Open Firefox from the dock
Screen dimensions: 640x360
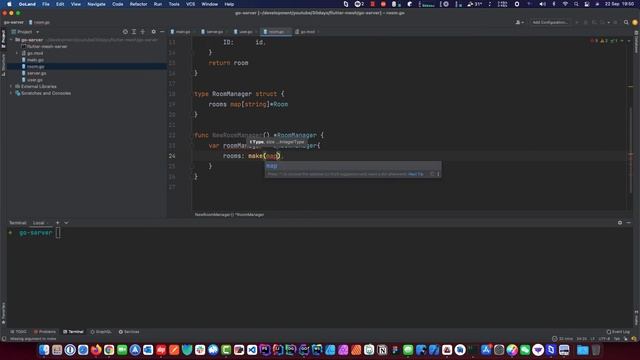(x=96, y=350)
